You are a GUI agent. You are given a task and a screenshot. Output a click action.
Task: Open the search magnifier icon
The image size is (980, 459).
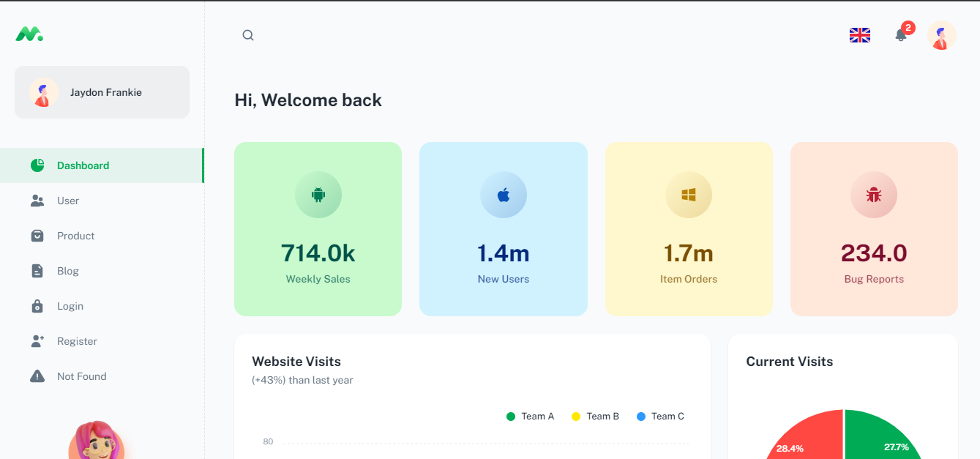[x=248, y=35]
